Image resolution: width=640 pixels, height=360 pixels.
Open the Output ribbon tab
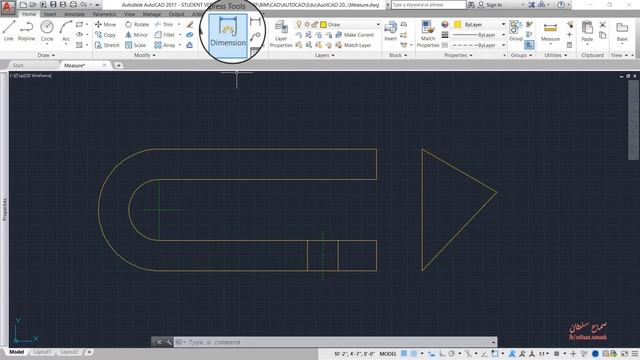point(176,14)
